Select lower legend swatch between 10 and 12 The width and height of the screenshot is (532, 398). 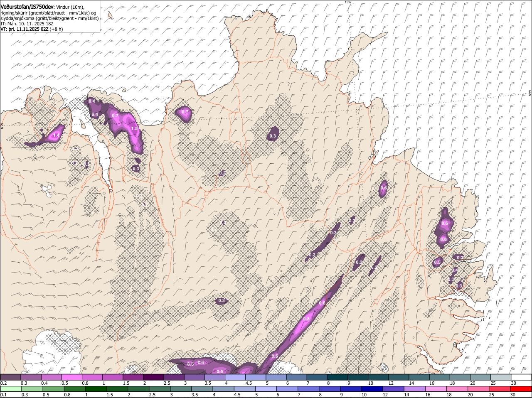[371, 389]
